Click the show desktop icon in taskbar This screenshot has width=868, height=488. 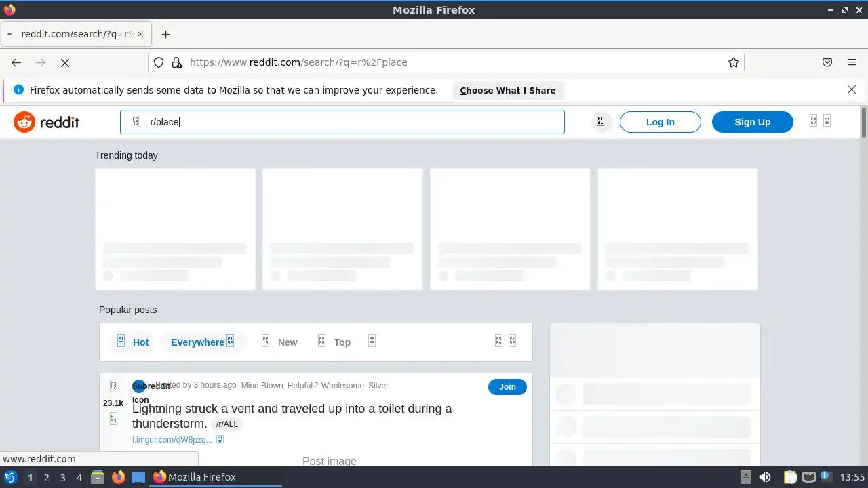(138, 477)
